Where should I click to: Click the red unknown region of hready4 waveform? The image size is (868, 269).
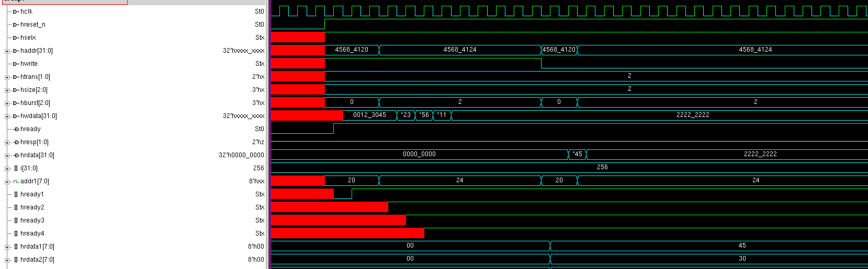coord(347,233)
